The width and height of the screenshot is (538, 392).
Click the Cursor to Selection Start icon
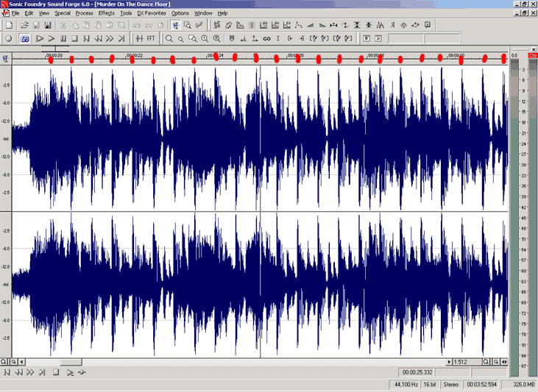(x=290, y=38)
